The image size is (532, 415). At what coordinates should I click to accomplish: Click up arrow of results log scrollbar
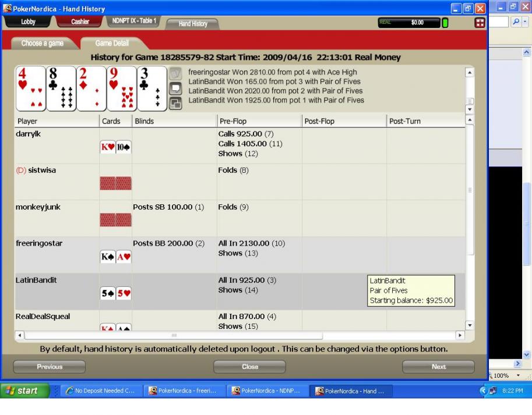[x=470, y=72]
